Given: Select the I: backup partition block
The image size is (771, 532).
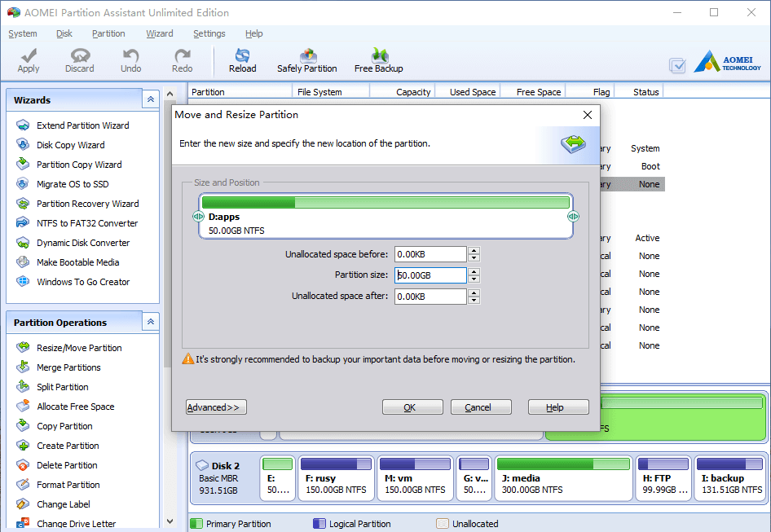Looking at the screenshot, I should tap(730, 478).
